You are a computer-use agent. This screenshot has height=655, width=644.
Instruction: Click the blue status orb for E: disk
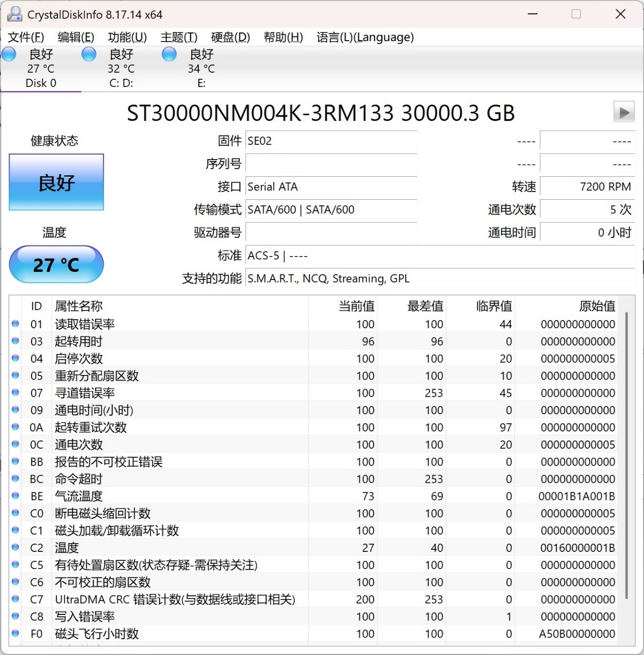click(169, 54)
